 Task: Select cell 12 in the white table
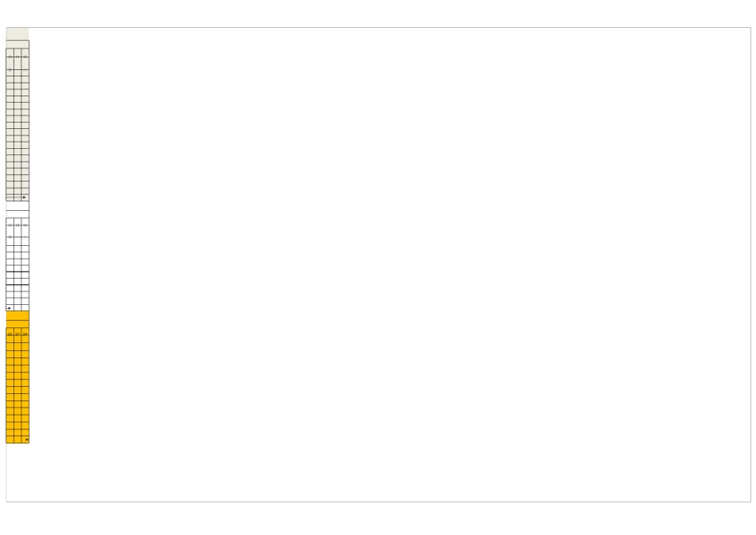click(x=10, y=225)
